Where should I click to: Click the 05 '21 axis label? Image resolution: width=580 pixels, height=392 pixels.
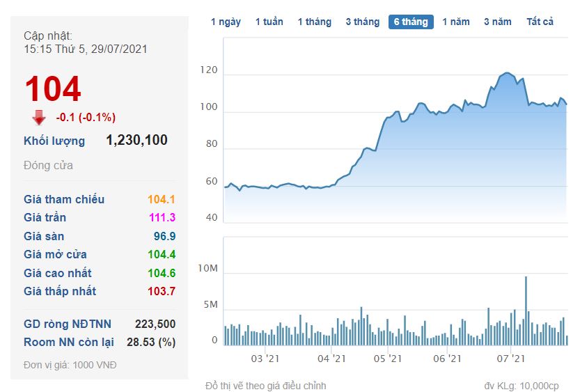[387, 359]
